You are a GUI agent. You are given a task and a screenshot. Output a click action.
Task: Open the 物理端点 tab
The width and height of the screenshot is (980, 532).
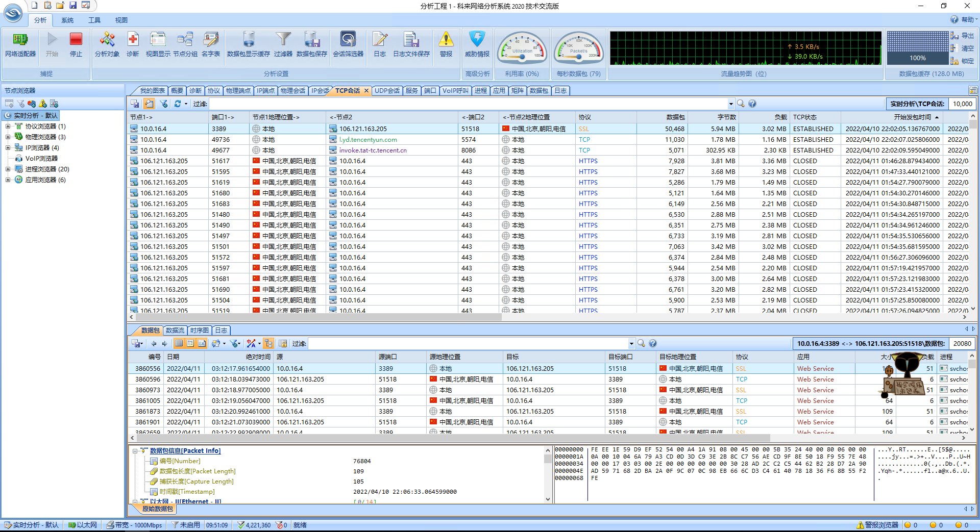point(238,90)
